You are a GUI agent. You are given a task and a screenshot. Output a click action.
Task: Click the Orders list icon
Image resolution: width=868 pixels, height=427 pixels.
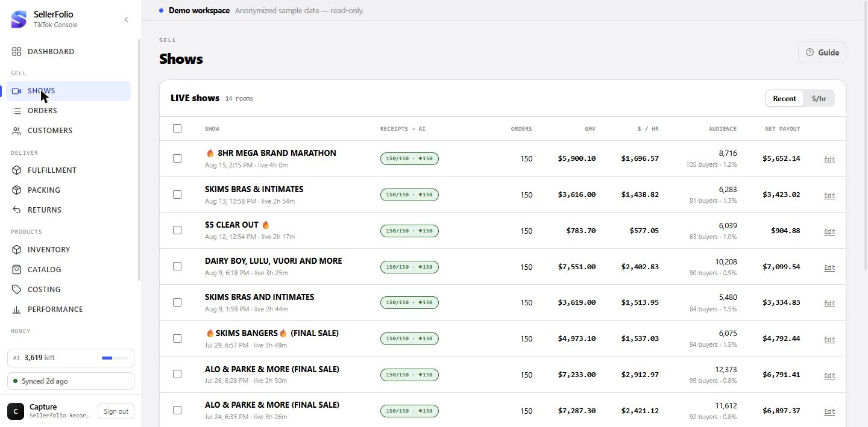[17, 111]
